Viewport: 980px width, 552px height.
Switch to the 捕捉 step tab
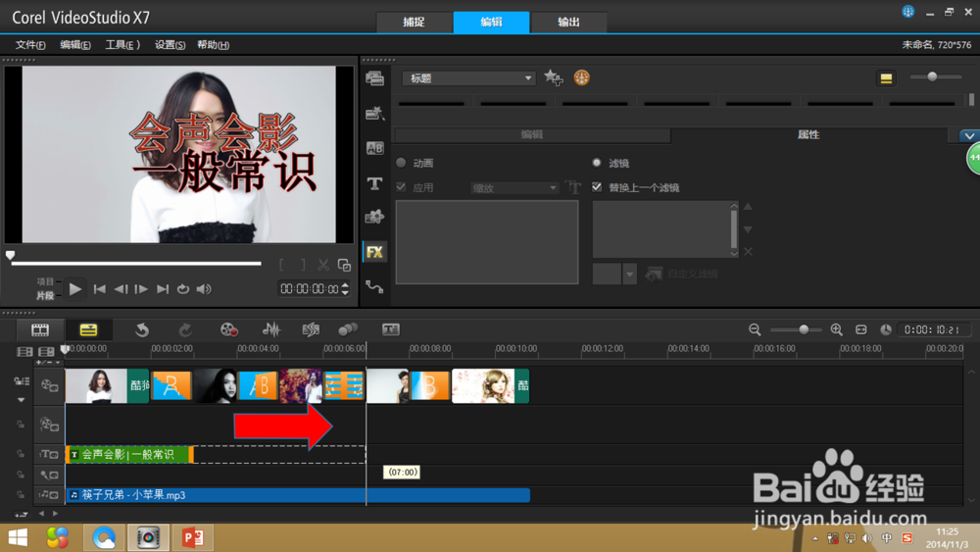(414, 22)
